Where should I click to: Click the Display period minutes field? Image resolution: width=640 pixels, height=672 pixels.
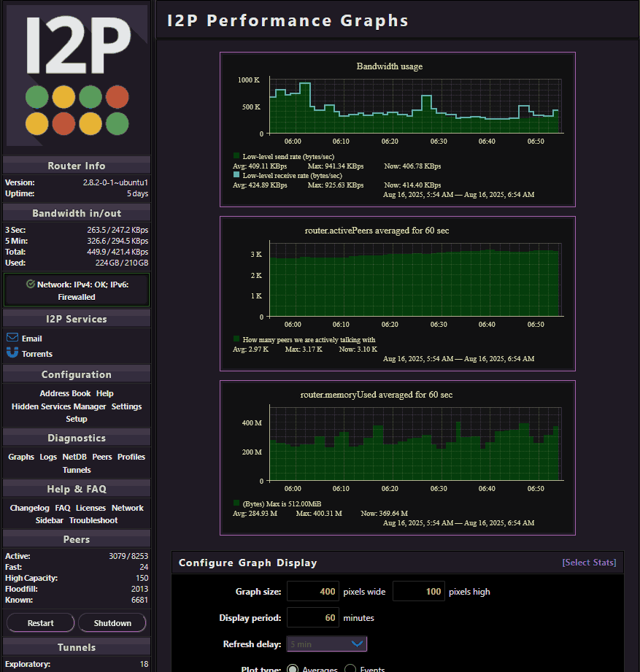point(313,617)
